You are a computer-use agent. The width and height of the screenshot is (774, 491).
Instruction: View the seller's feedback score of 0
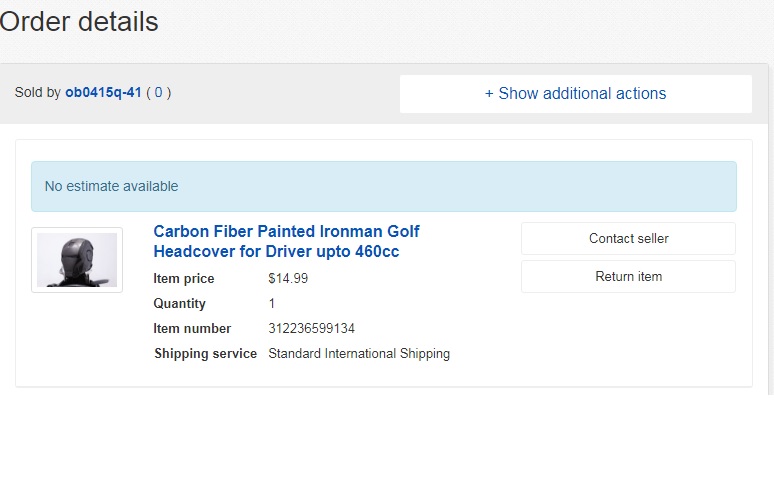(158, 93)
